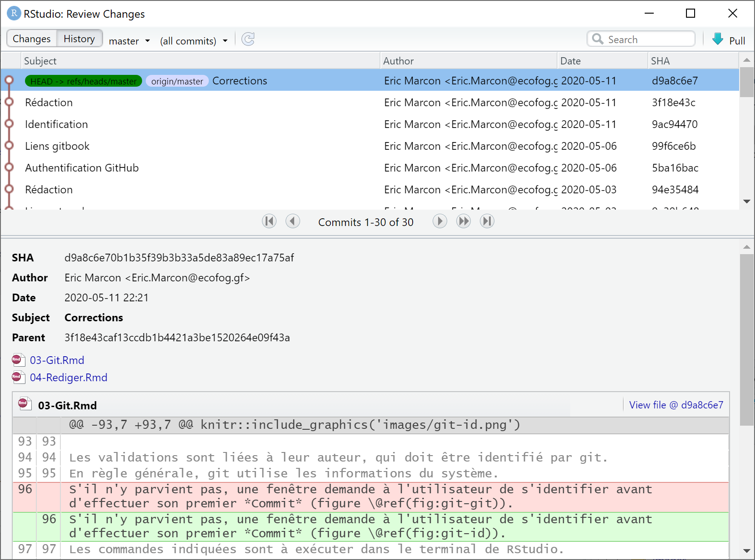Select the Authentification GitHub commit
Viewport: 755px width, 560px height.
point(370,167)
